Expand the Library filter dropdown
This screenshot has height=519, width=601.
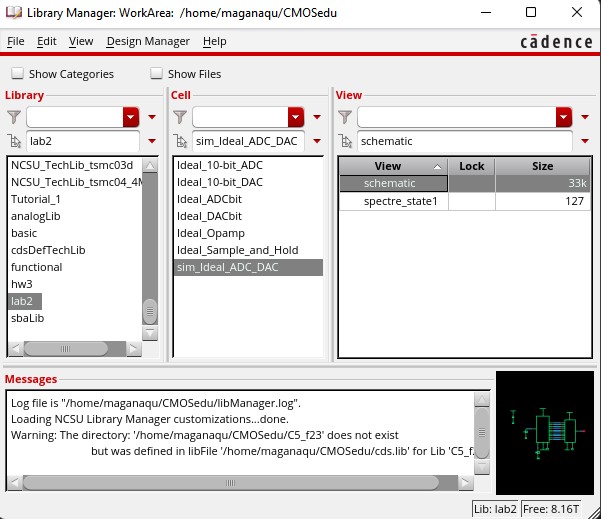pos(131,117)
